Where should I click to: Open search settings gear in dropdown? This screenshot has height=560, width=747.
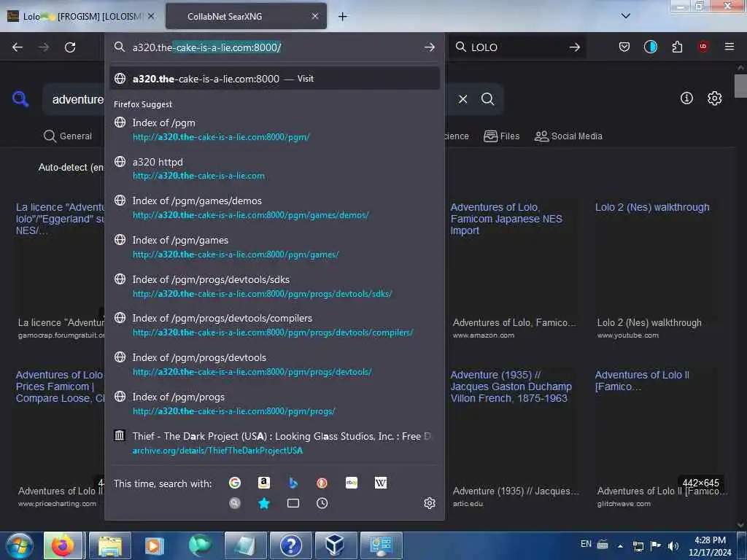[429, 503]
